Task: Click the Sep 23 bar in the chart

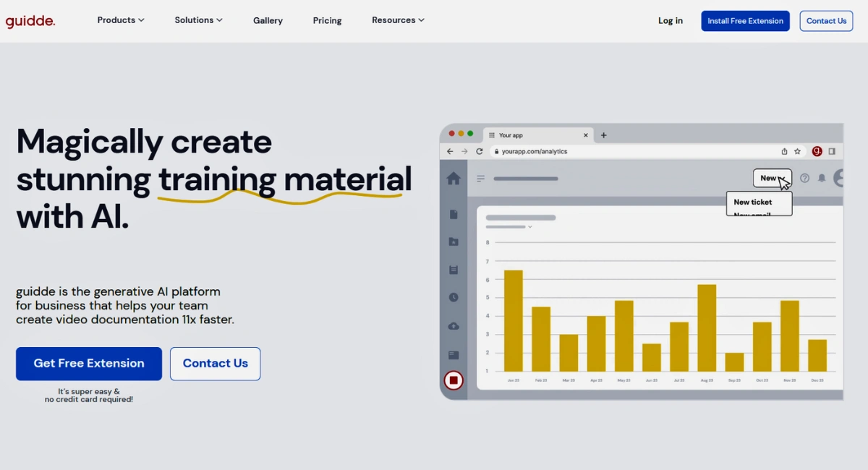Action: 734,362
